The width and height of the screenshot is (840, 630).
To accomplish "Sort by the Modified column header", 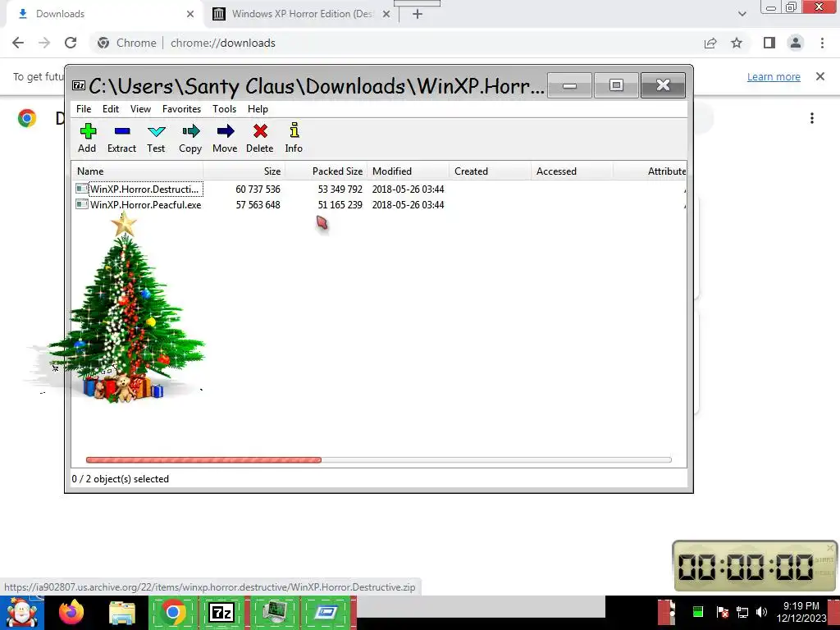I will [x=409, y=171].
